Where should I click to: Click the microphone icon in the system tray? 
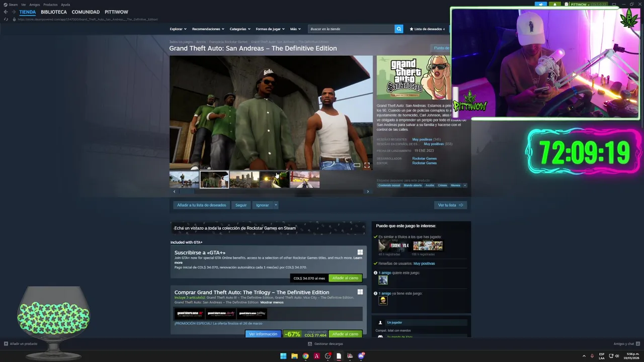point(592,356)
